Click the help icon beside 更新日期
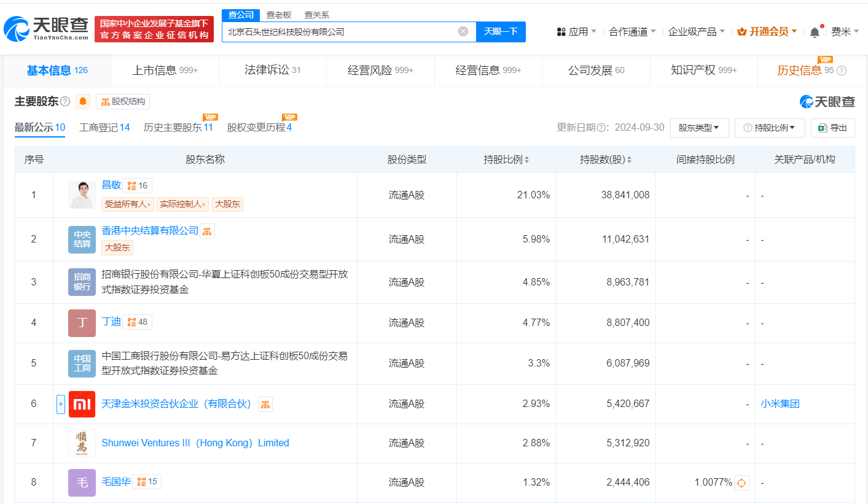Screen dimensions: 868x504 tap(601, 128)
